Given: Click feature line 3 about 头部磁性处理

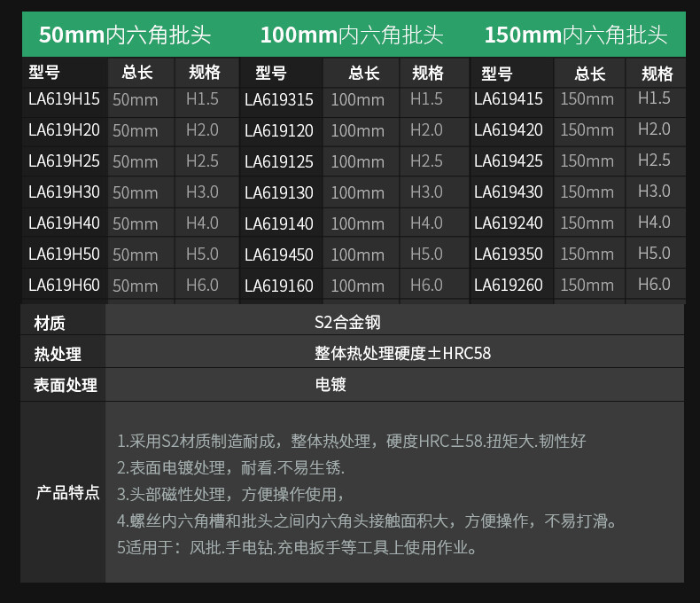Looking at the screenshot, I should [230, 494].
